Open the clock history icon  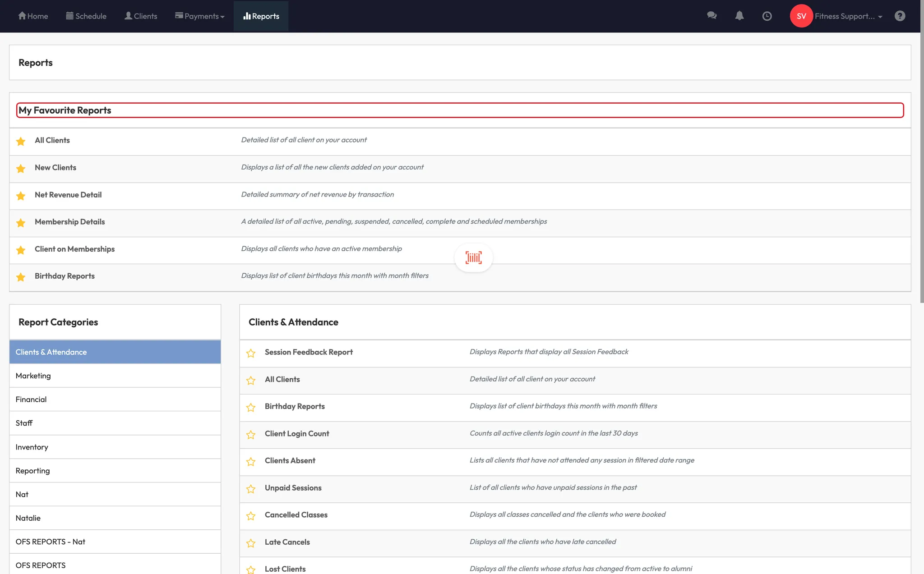coord(767,16)
